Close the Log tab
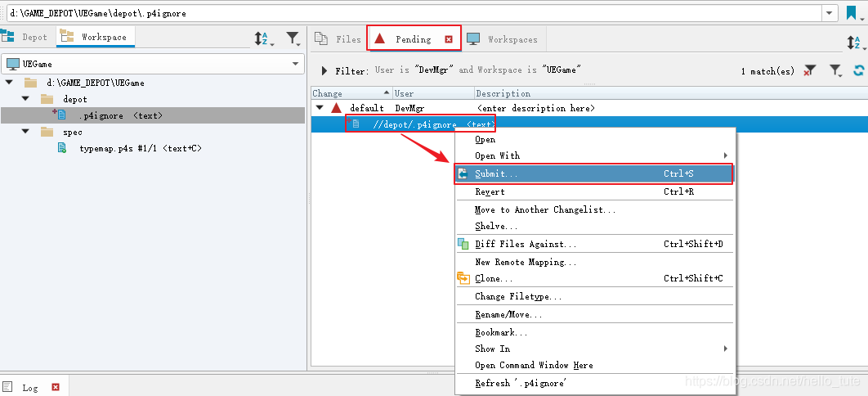Viewport: 868px width, 396px height. click(x=56, y=387)
